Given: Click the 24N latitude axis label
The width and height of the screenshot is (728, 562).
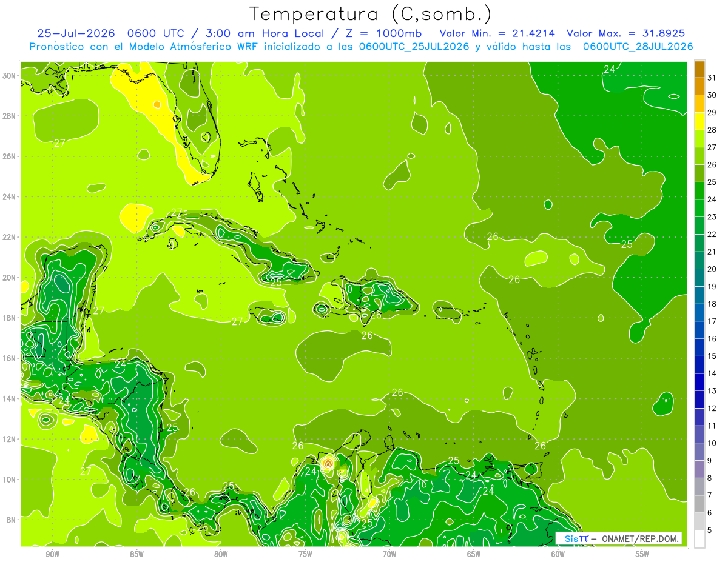Looking at the screenshot, I should coord(10,197).
